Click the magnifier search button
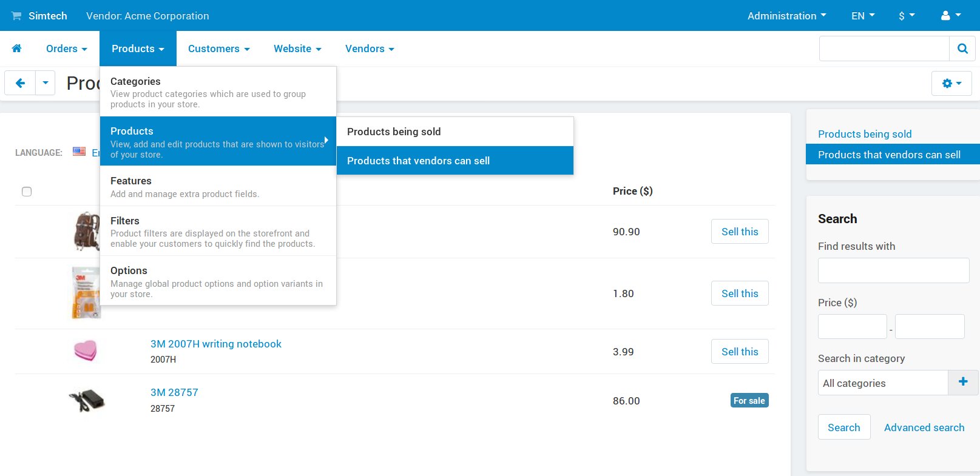The image size is (980, 476). tap(962, 49)
